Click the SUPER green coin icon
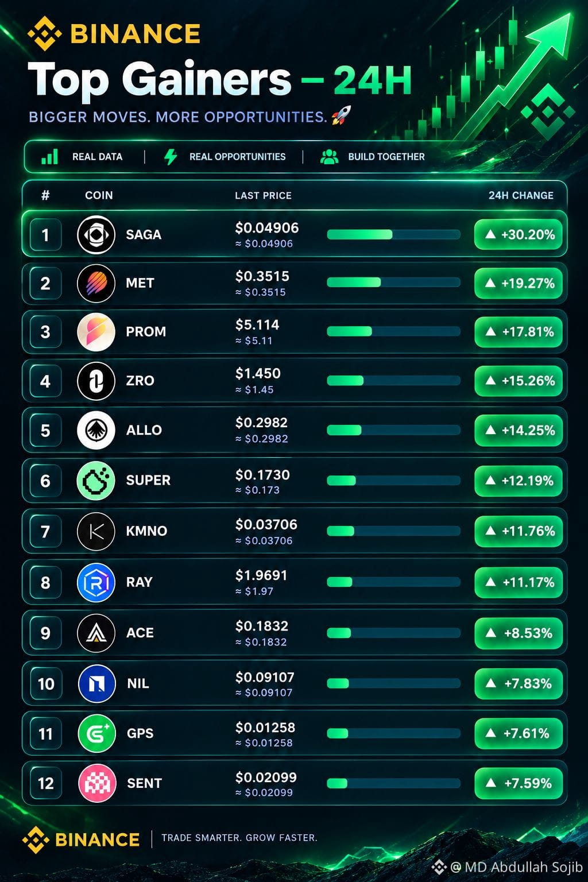Image resolution: width=588 pixels, height=882 pixels. coord(96,481)
